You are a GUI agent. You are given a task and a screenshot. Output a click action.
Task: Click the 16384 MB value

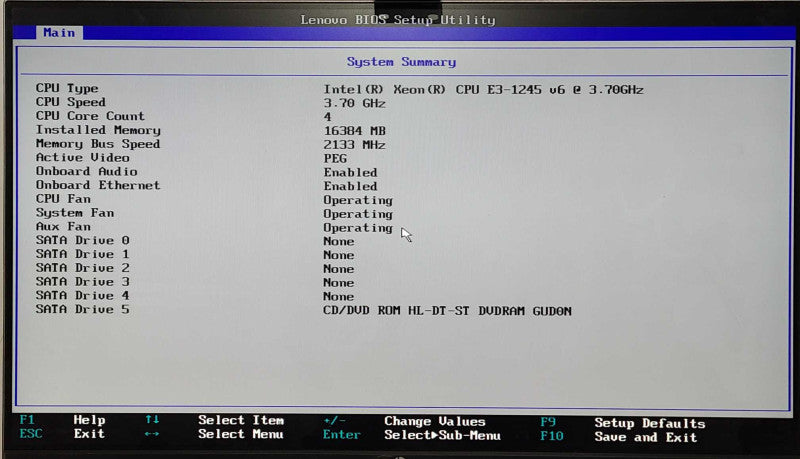click(x=355, y=131)
